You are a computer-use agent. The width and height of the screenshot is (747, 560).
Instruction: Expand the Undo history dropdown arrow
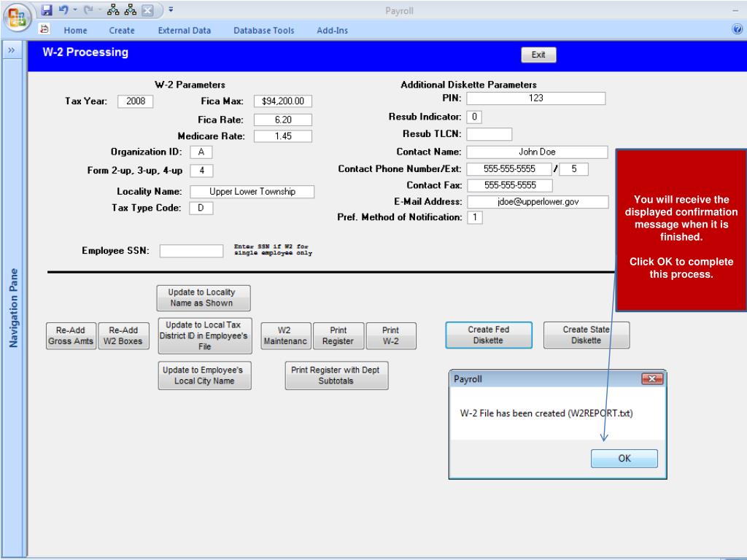point(75,10)
